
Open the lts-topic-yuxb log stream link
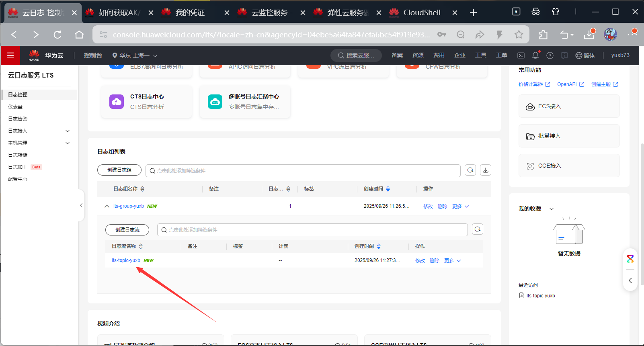(x=126, y=260)
